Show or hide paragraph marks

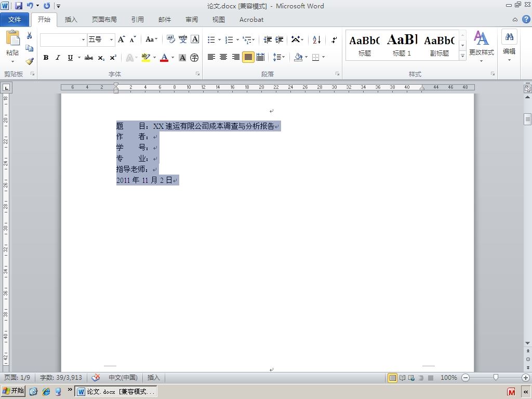[334, 39]
